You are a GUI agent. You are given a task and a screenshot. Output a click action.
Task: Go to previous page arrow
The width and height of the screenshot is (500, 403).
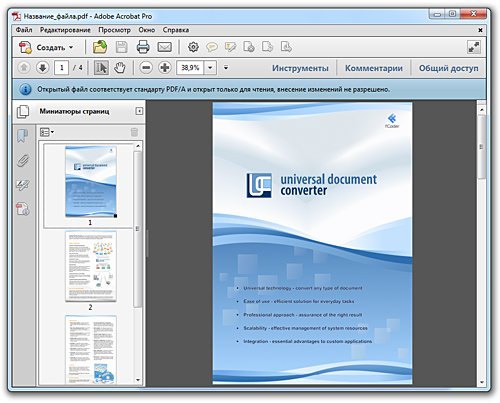coord(24,68)
